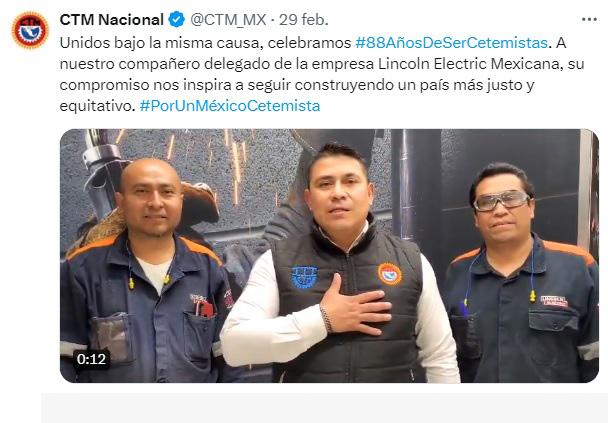
Task: Open the CTM Nacional display name
Action: pos(112,19)
